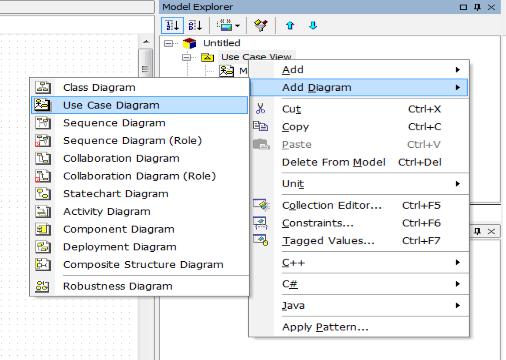Viewport: 506px width, 360px height.
Task: Open the Add Diagram submenu
Action: pyautogui.click(x=359, y=87)
